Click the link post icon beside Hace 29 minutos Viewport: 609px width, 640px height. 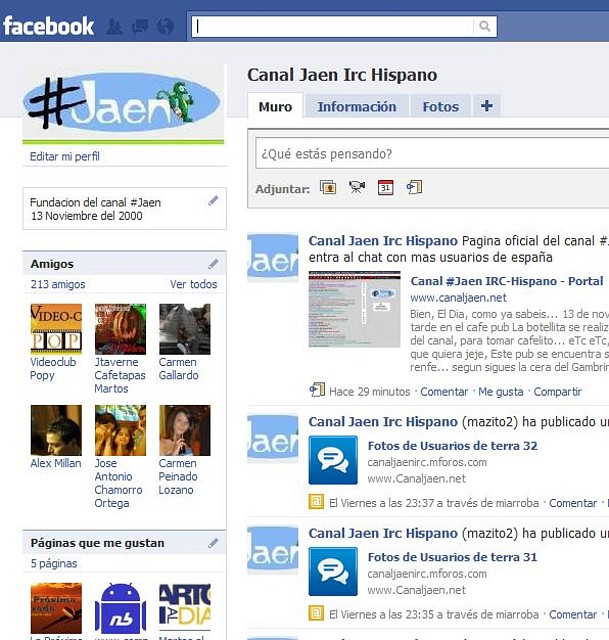point(317,390)
